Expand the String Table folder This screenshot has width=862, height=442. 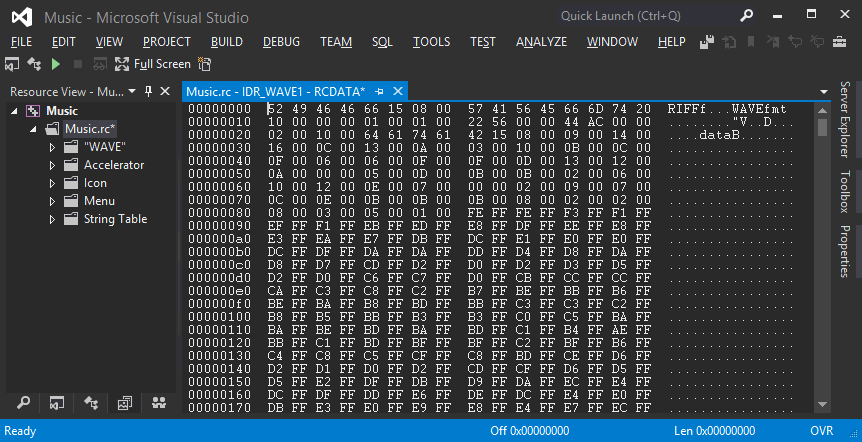click(x=52, y=219)
